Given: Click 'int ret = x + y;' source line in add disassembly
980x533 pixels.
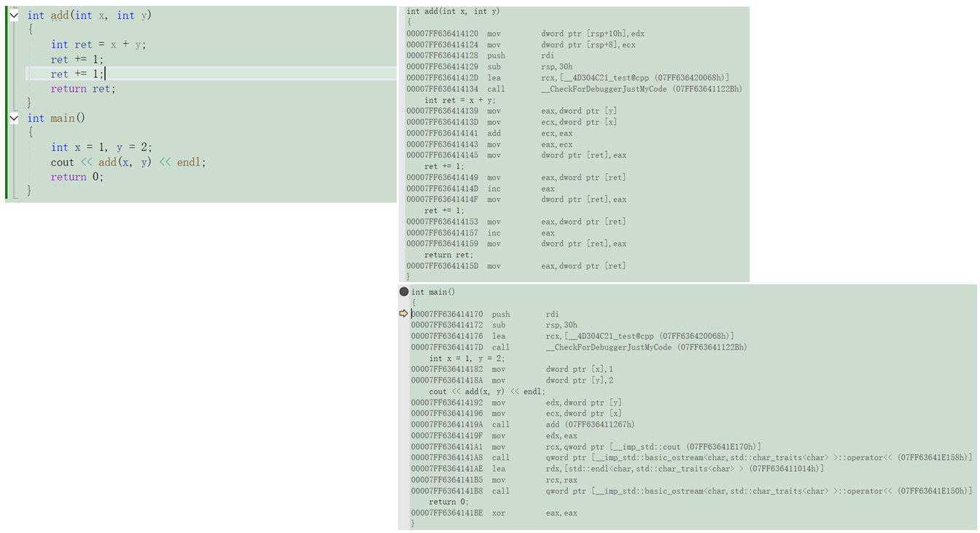Looking at the screenshot, I should pos(460,100).
